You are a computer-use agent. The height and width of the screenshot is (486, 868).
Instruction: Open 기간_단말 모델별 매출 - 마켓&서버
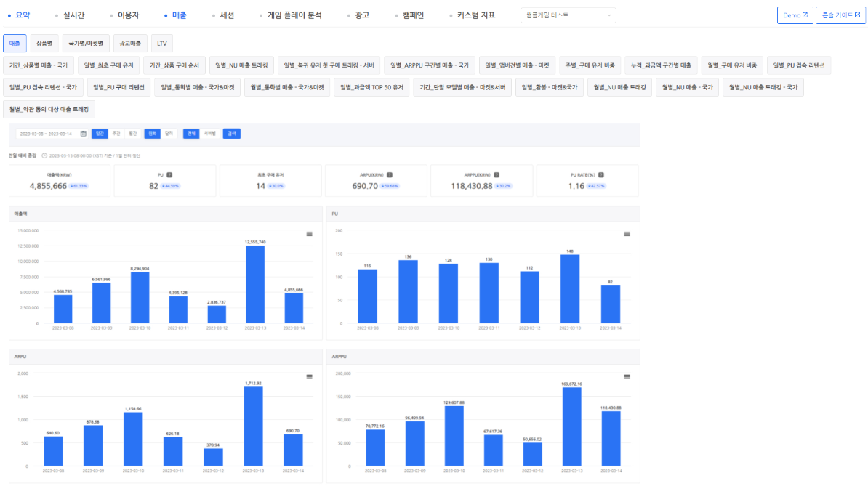[x=462, y=87]
